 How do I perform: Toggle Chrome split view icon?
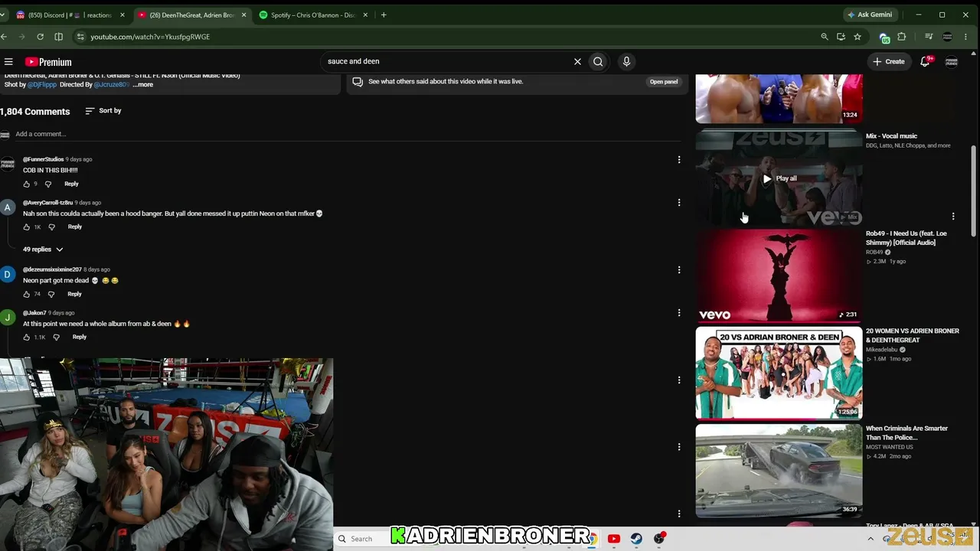(59, 37)
